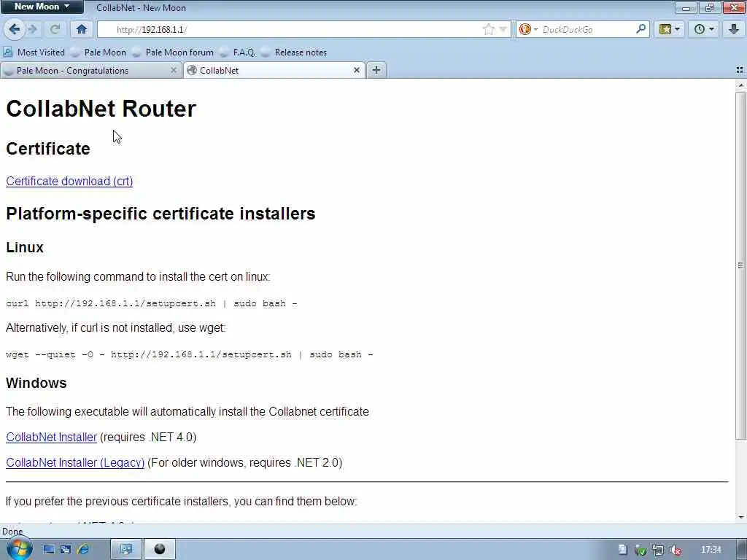Click the 17:34 system clock
This screenshot has height=560, width=747.
click(711, 550)
